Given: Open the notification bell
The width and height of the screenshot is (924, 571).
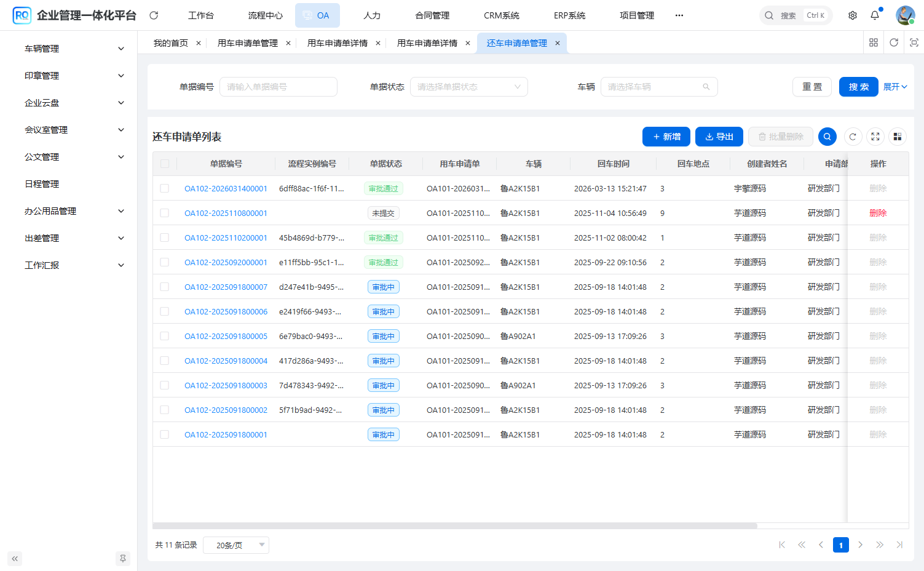Looking at the screenshot, I should click(875, 15).
